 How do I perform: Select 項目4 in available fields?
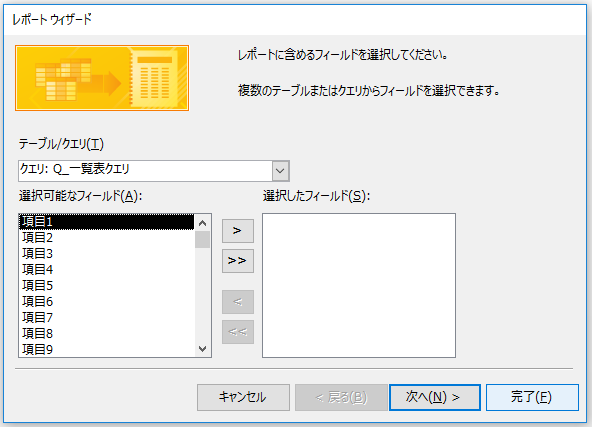pos(106,270)
